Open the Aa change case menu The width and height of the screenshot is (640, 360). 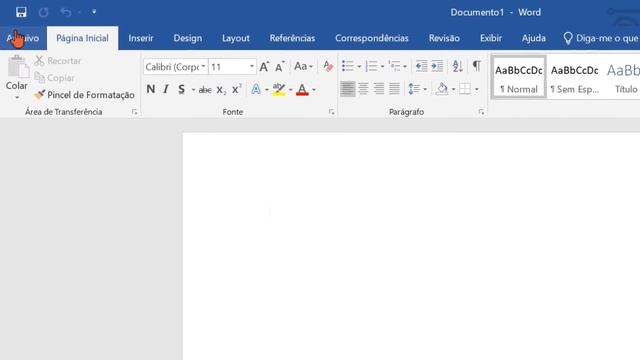coord(303,66)
